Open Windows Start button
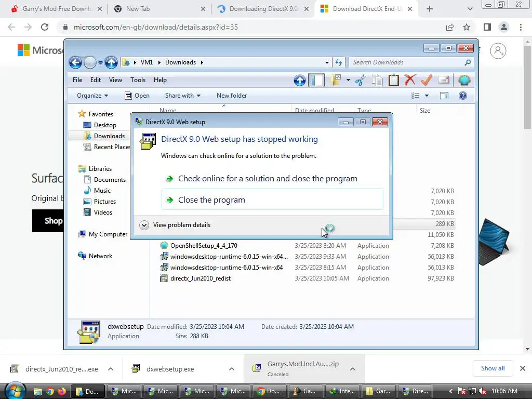Viewport: 532px width, 399px height. click(x=15, y=391)
